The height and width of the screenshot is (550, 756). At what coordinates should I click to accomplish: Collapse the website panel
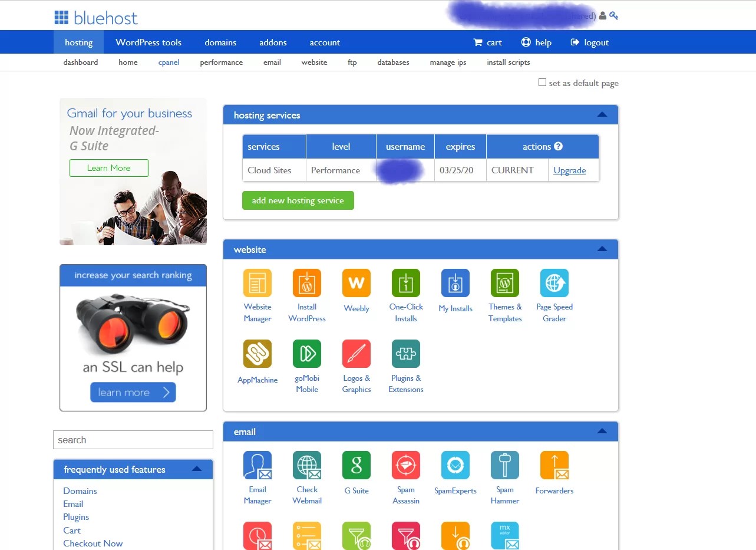[602, 249]
